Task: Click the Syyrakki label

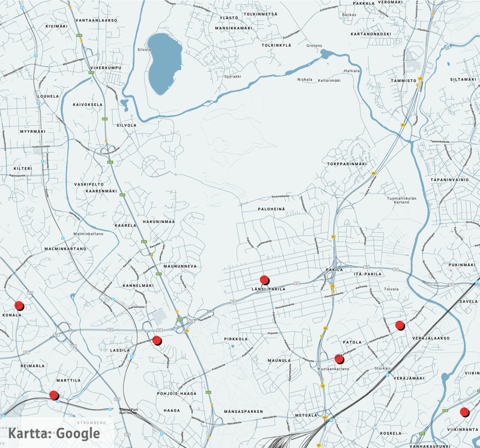Action: tap(233, 77)
